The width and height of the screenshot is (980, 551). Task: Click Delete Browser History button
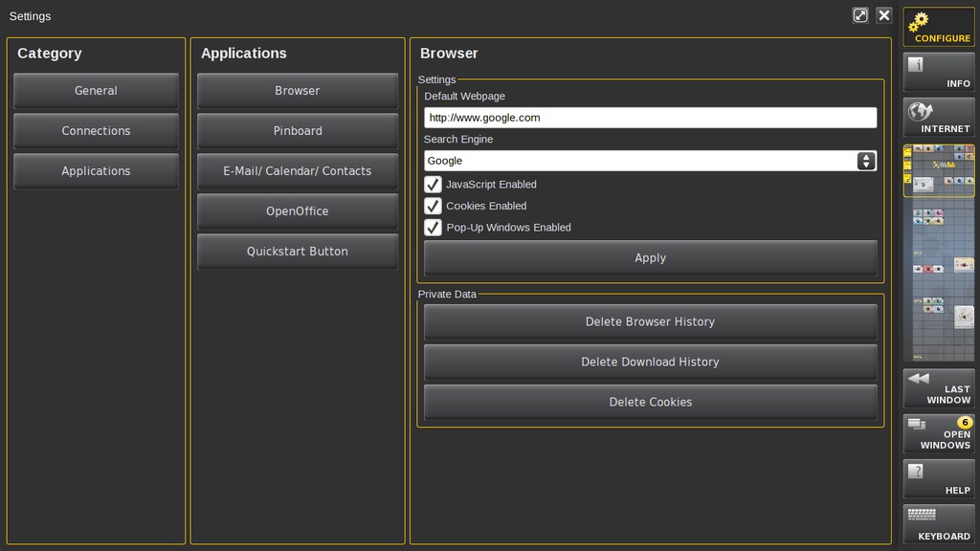650,322
